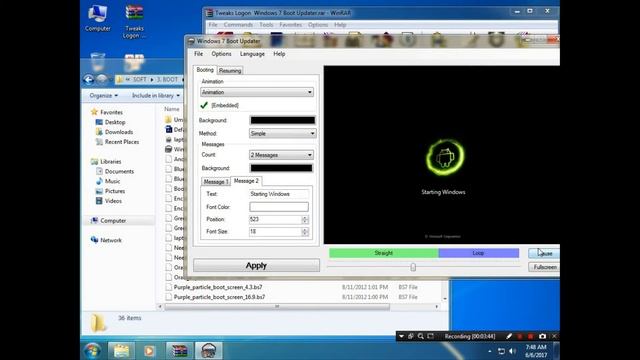This screenshot has height=360, width=640.
Task: Open the Include in library dropdown
Action: [x=156, y=96]
